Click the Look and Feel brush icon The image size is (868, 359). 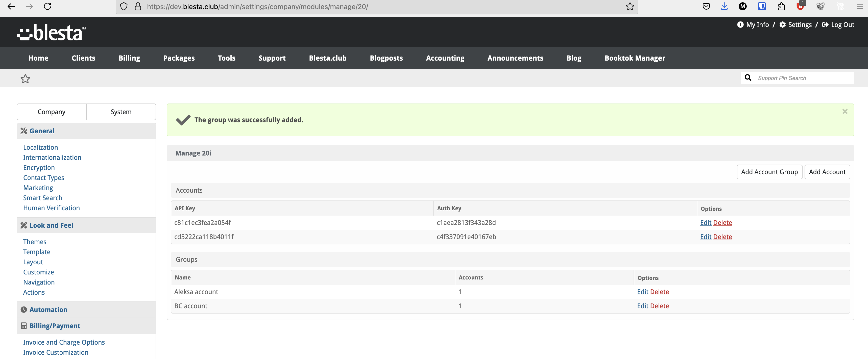pos(23,225)
